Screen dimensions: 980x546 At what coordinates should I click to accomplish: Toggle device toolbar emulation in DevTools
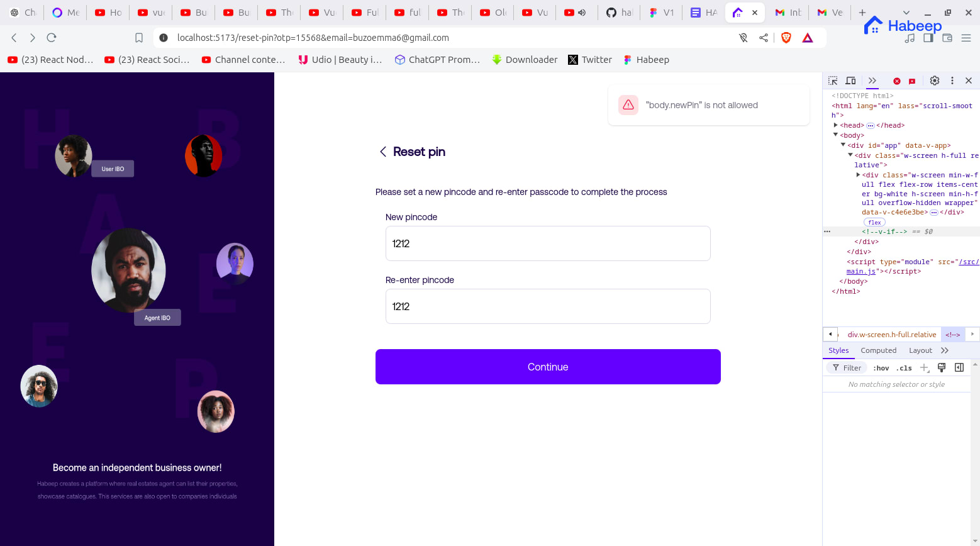coord(850,81)
